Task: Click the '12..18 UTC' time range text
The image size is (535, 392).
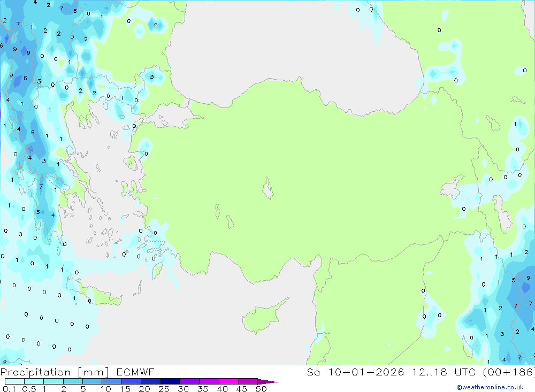Action: (x=444, y=372)
